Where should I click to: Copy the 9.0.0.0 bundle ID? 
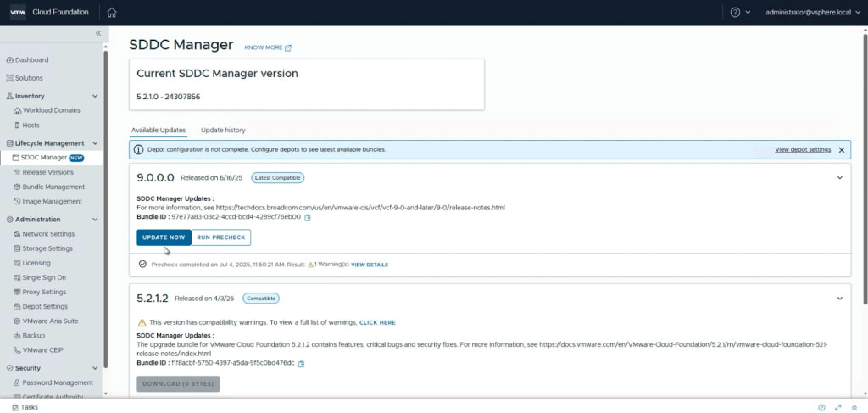tap(308, 217)
